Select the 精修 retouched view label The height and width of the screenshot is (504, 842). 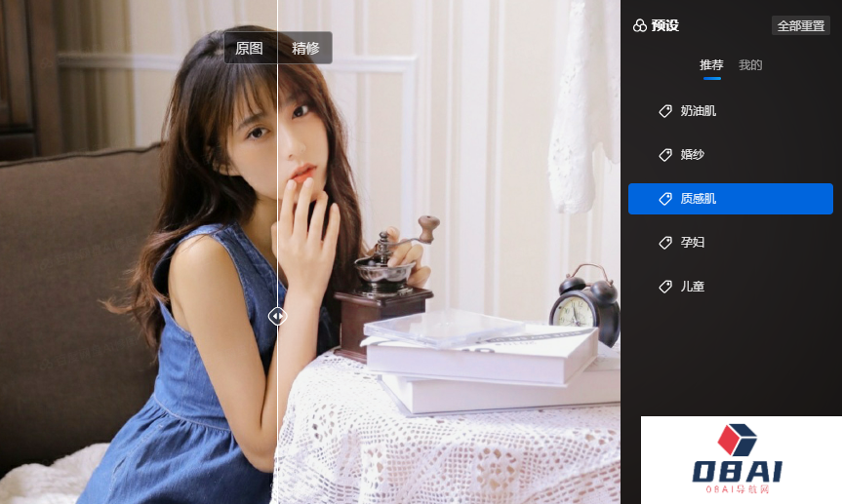305,48
